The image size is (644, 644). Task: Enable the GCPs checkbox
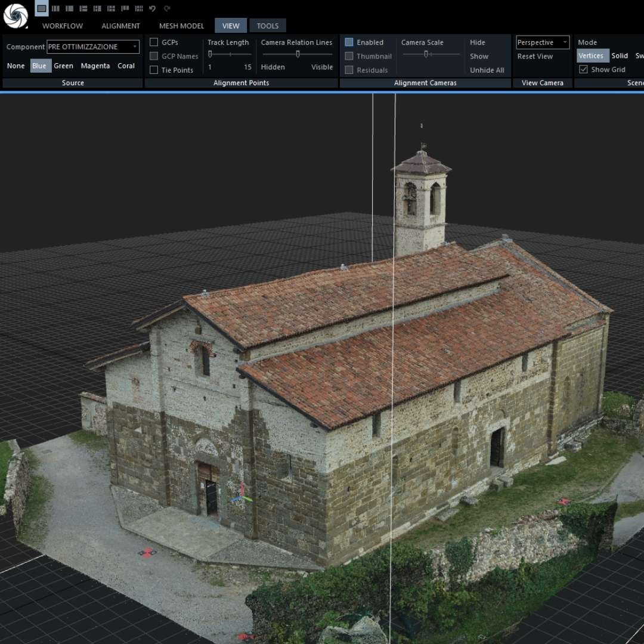[x=154, y=42]
